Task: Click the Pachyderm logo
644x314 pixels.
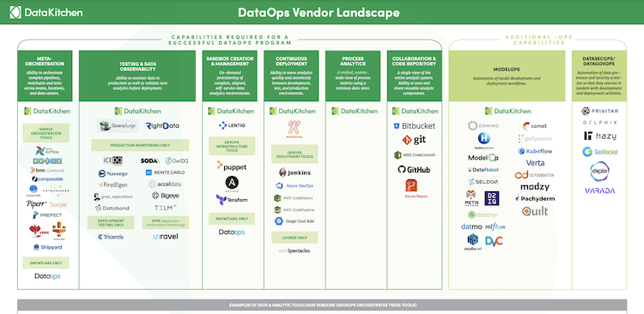Action: [x=535, y=198]
